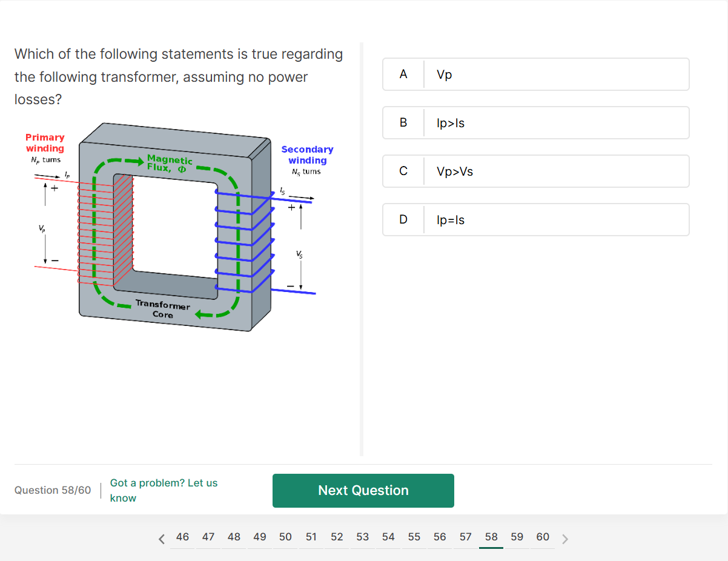The height and width of the screenshot is (561, 728).
Task: Jump to last question 60
Action: (x=543, y=537)
